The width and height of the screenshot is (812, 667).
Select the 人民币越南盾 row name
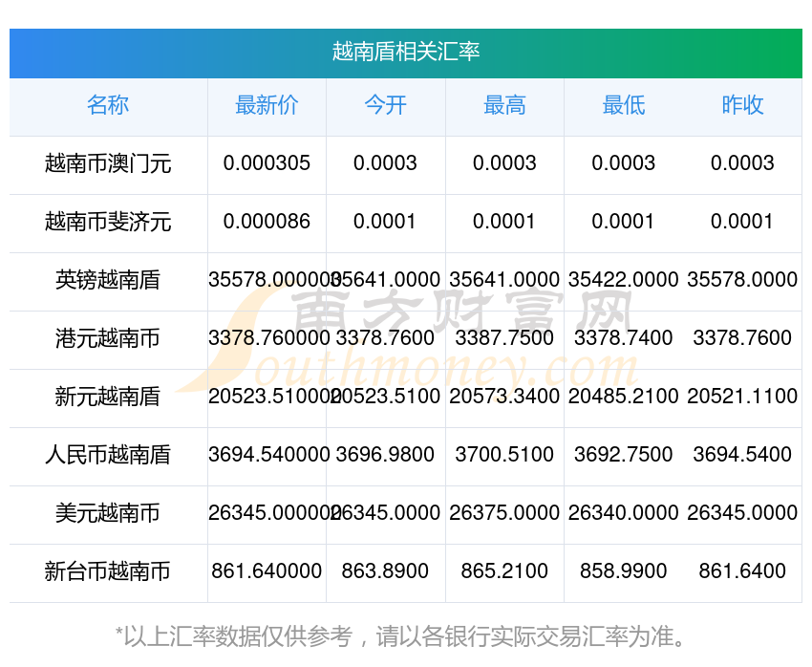pos(108,455)
